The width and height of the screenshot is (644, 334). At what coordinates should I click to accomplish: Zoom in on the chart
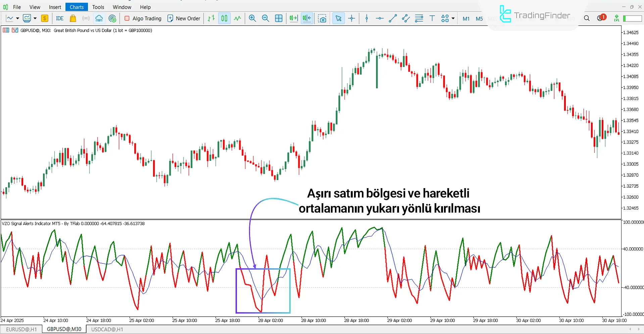(252, 18)
